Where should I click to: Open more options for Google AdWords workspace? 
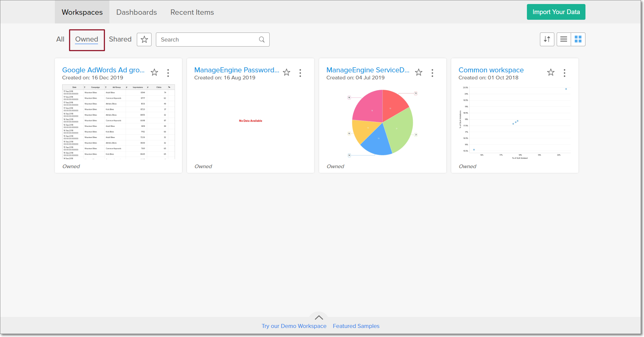[x=168, y=73]
